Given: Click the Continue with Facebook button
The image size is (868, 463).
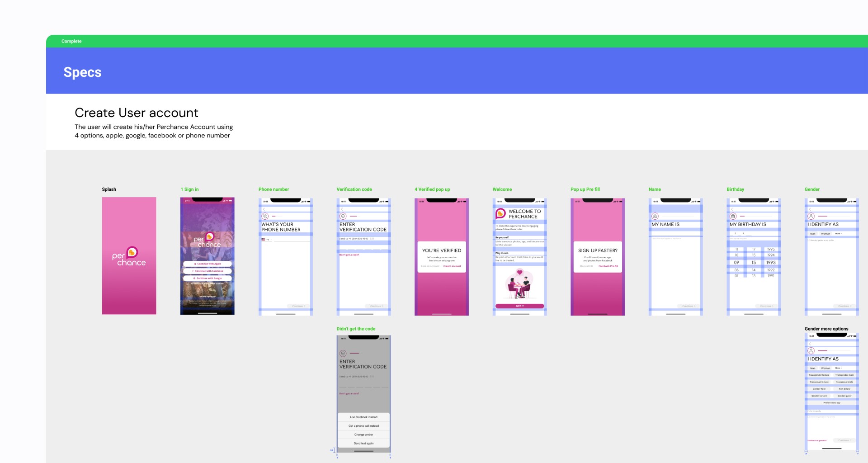Looking at the screenshot, I should [207, 271].
